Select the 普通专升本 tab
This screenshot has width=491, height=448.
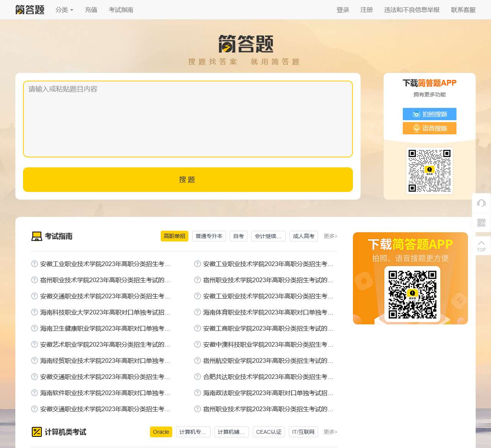209,236
